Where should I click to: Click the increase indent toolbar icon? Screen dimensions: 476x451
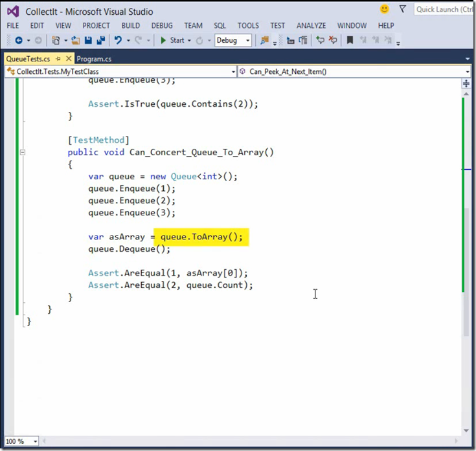303,40
